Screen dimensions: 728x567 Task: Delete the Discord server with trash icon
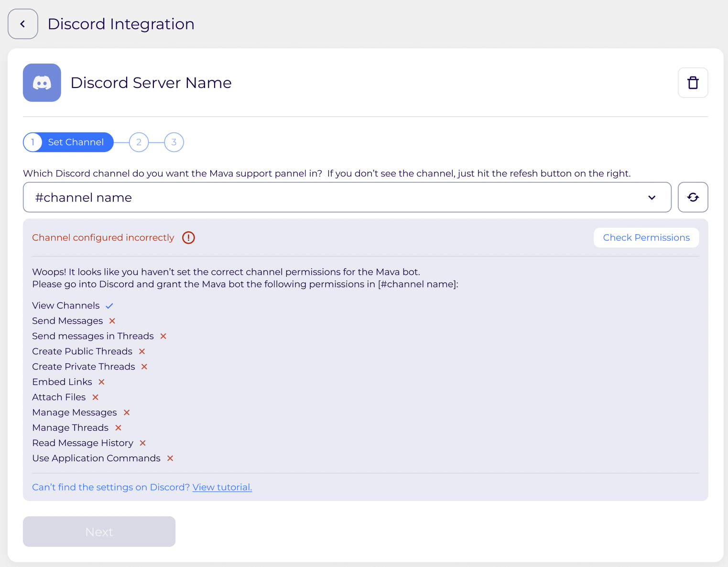(693, 83)
